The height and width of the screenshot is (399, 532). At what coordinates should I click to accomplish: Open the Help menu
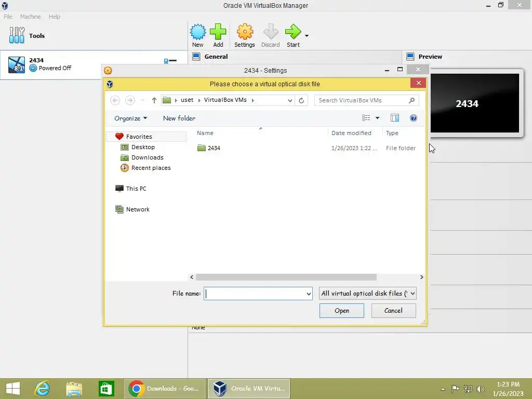54,17
